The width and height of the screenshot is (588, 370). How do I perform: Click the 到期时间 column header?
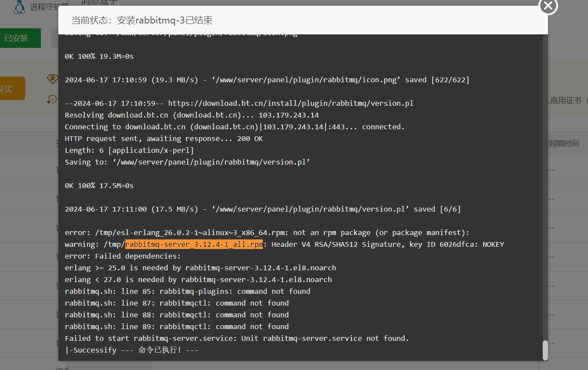pos(564,143)
